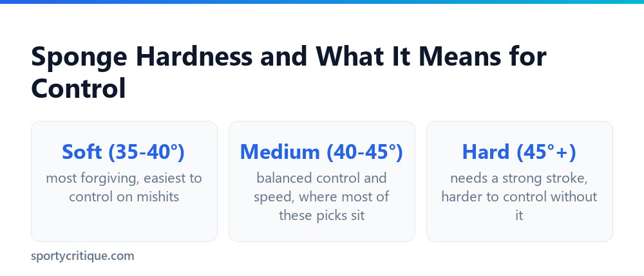Click 'these picks sit' text line

tap(321, 216)
